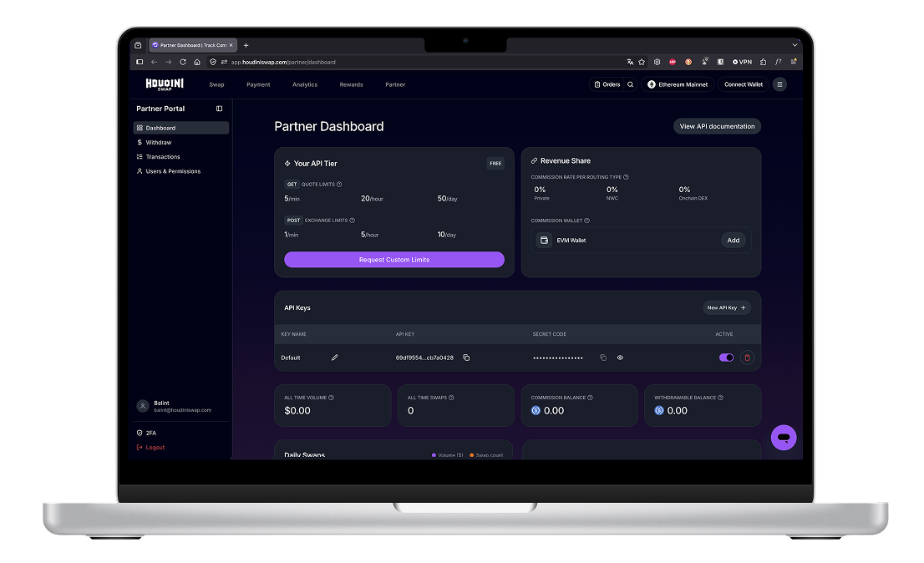Screen dimensions: 924x563
Task: Open a new browser tab
Action: point(246,45)
